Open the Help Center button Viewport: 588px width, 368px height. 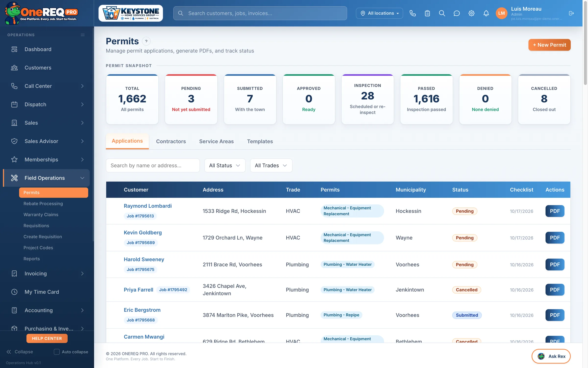coord(47,338)
